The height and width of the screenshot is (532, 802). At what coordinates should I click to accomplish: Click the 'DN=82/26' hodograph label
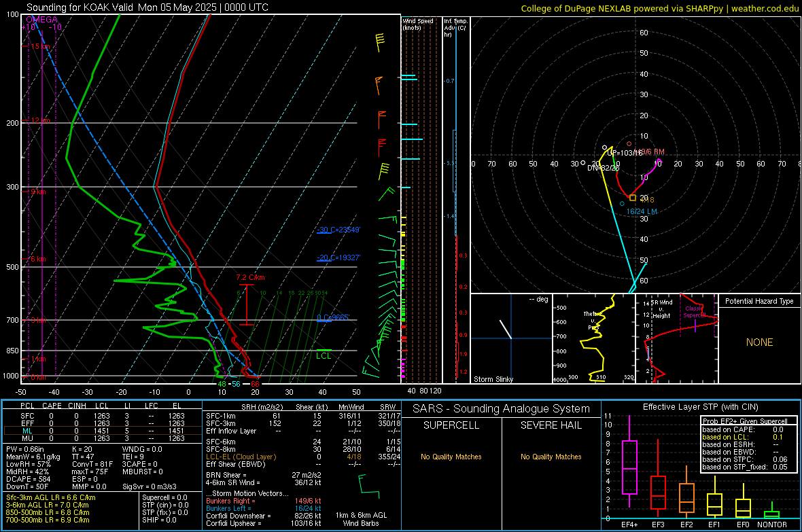[x=603, y=168]
